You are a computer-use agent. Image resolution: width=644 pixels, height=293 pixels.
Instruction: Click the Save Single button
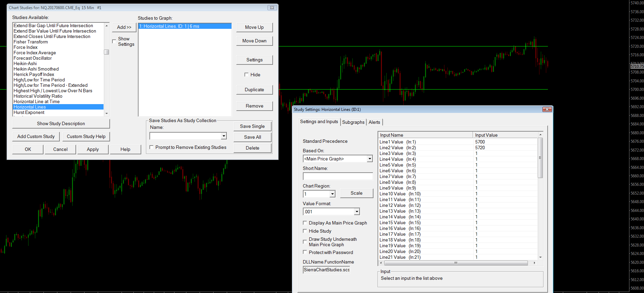click(252, 126)
